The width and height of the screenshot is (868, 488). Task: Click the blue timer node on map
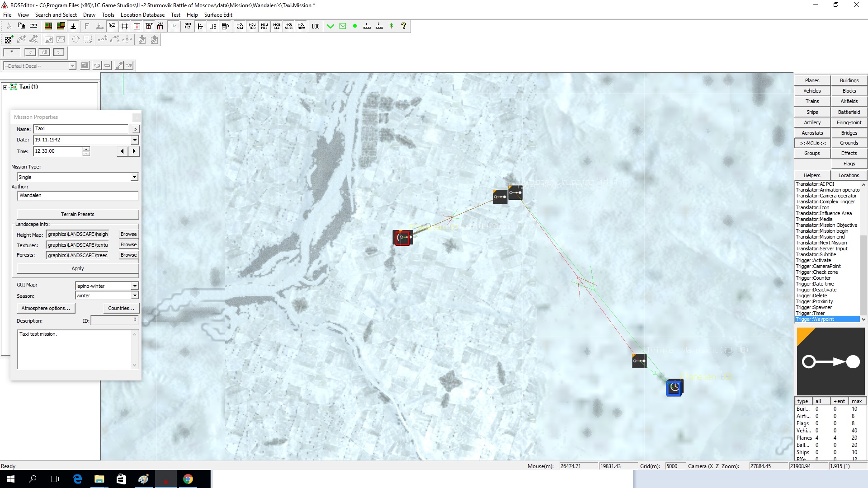pos(674,388)
